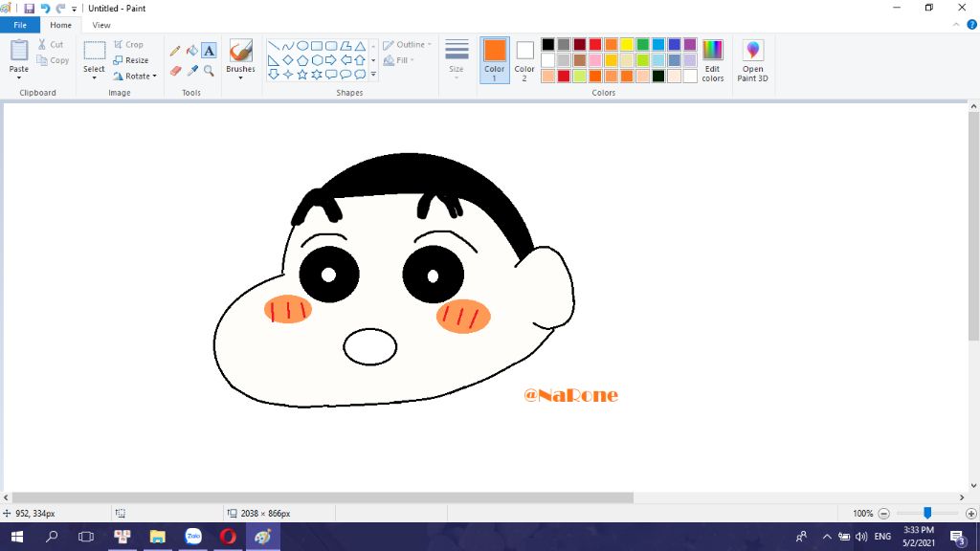Select the Pencil tool
The image size is (980, 551).
pyautogui.click(x=175, y=51)
